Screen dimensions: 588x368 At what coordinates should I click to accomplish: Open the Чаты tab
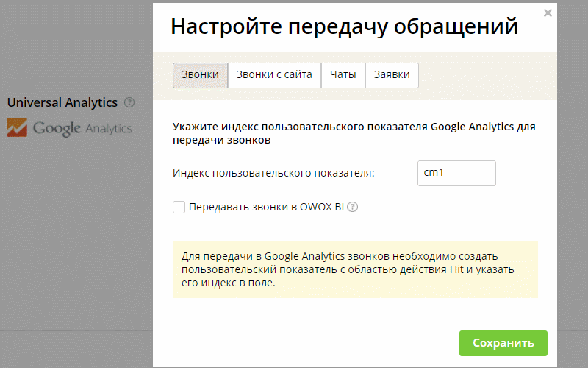pos(343,75)
